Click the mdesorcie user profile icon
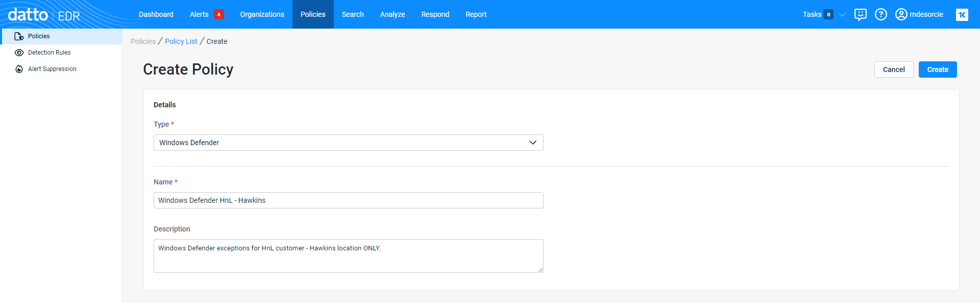Screen dimensions: 980x303 [x=901, y=14]
